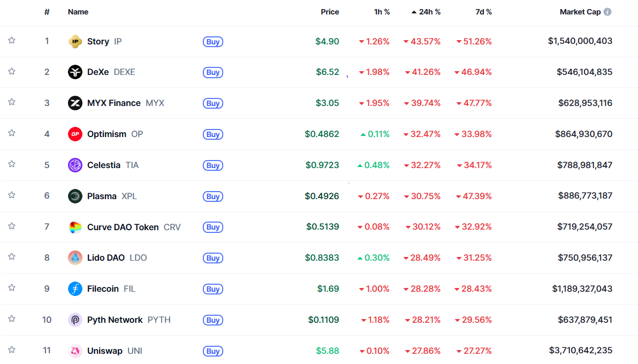Click the Filecoin blue logo
The width and height of the screenshot is (638, 364).
point(75,289)
